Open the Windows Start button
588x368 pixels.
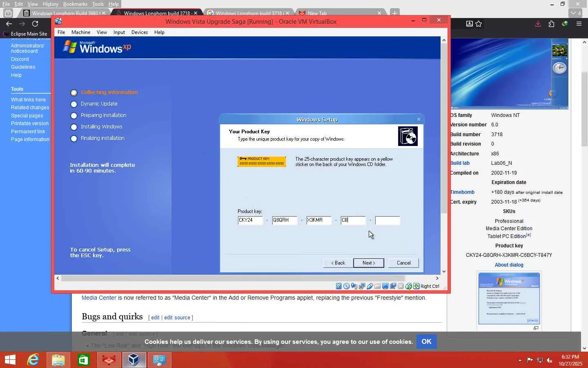(10, 360)
